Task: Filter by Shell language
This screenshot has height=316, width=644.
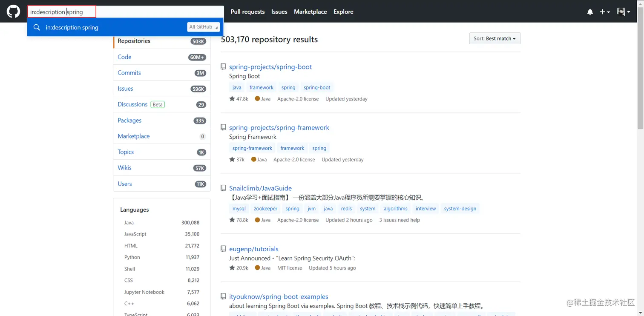Action: click(162, 269)
